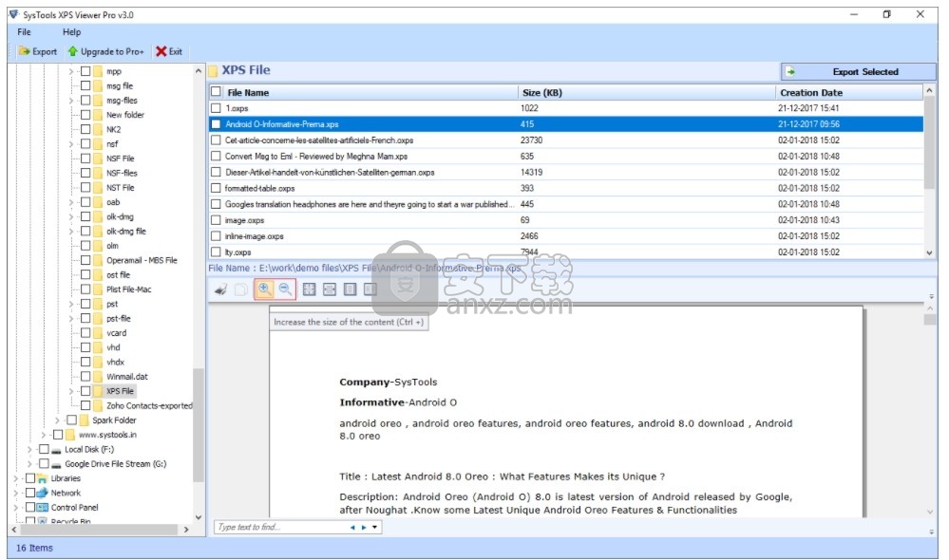Click the red X Exit toolbar icon
The height and width of the screenshot is (560, 949).
[x=161, y=51]
